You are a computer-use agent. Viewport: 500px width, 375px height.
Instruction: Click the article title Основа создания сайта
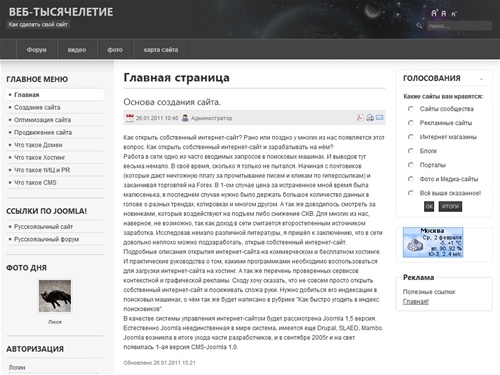point(172,102)
